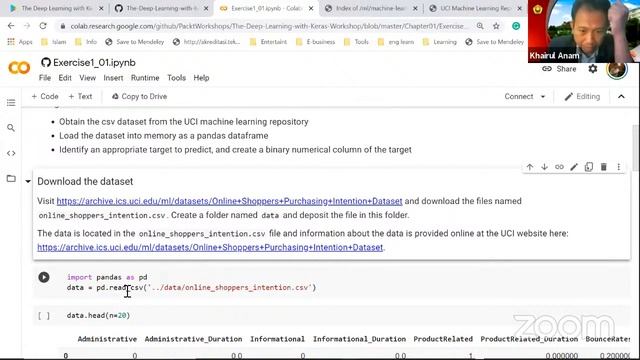Open the Entertaint bookmarks folder
The image size is (640, 360).
pos(269,42)
